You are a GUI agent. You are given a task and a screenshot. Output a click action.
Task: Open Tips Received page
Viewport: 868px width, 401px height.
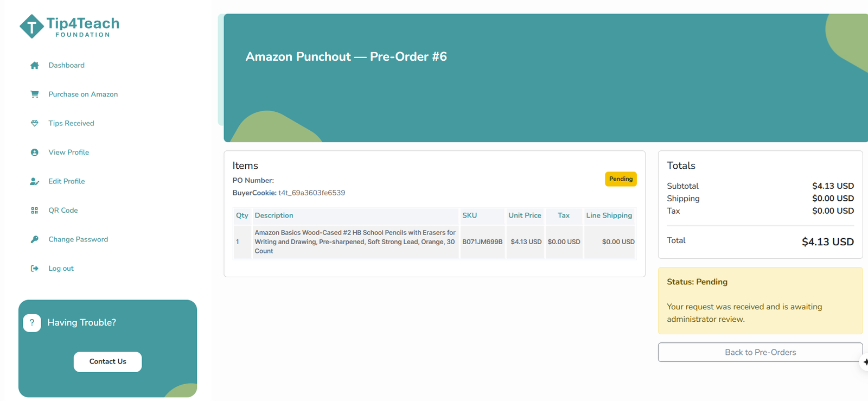click(71, 123)
